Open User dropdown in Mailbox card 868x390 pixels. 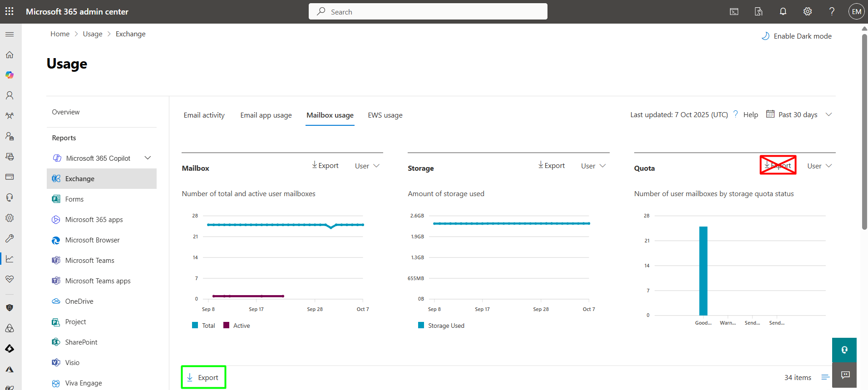(367, 166)
